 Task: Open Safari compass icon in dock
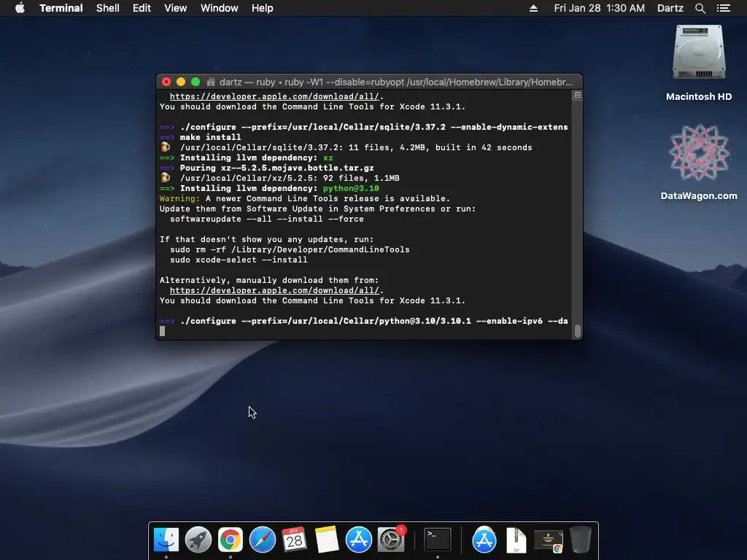pyautogui.click(x=263, y=540)
